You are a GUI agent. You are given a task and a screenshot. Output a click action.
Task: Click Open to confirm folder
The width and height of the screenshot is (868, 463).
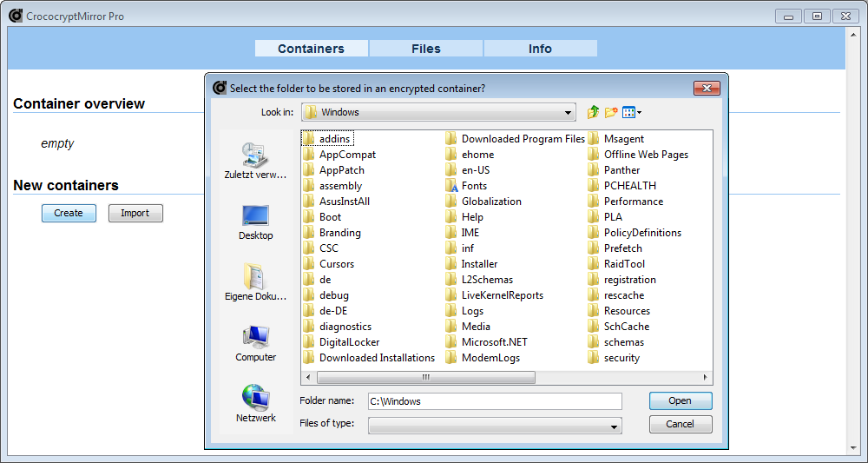pos(681,401)
